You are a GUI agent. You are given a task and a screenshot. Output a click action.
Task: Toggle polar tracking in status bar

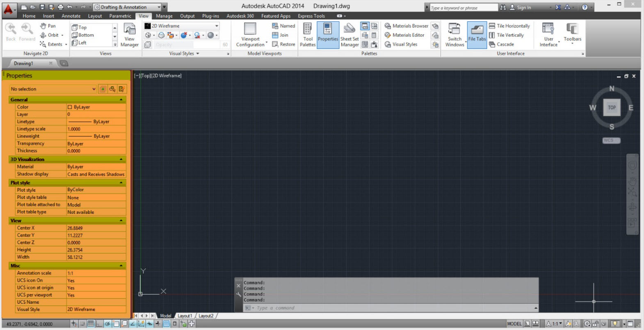107,323
